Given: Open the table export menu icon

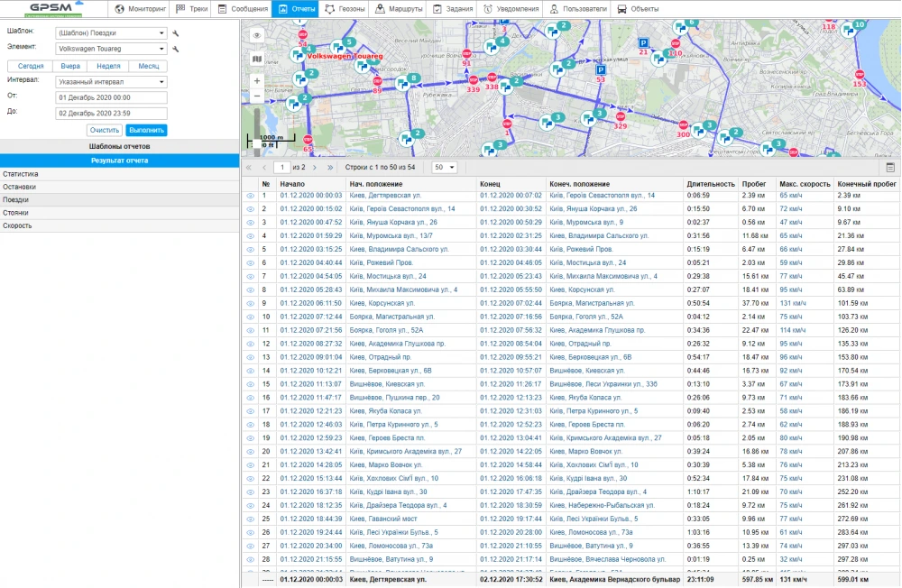Looking at the screenshot, I should coord(890,168).
